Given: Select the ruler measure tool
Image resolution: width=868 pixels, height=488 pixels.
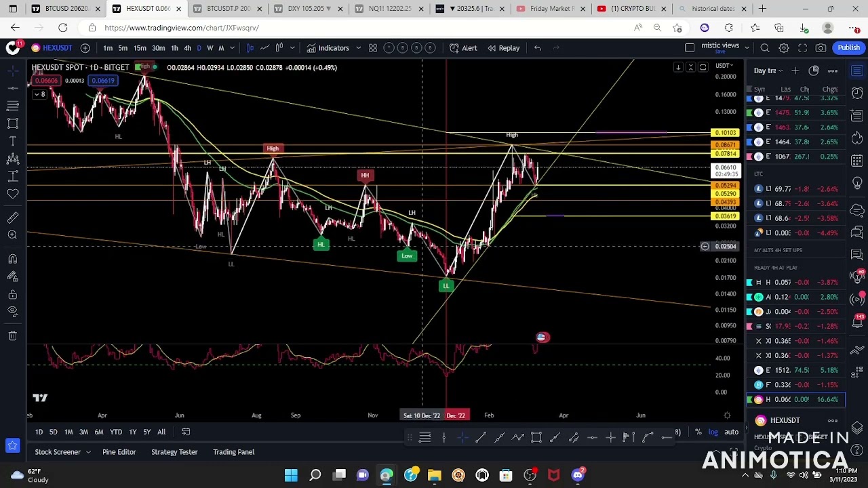Looking at the screenshot, I should pyautogui.click(x=13, y=218).
